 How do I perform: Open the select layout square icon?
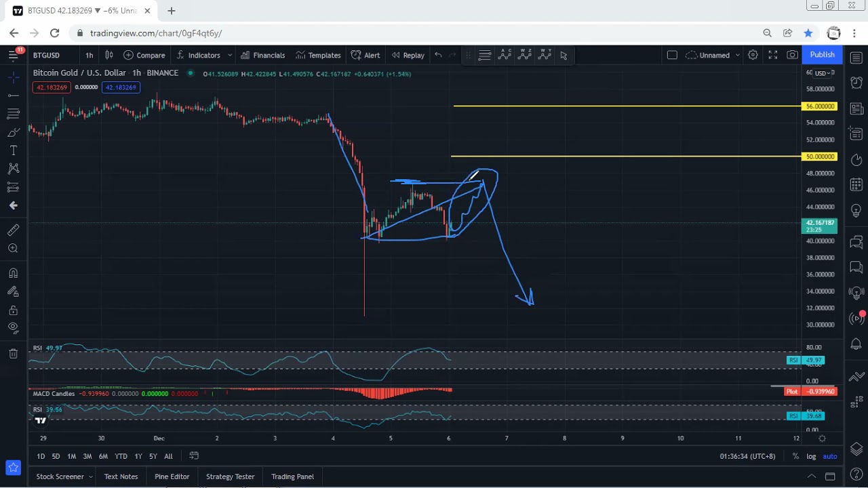(672, 55)
